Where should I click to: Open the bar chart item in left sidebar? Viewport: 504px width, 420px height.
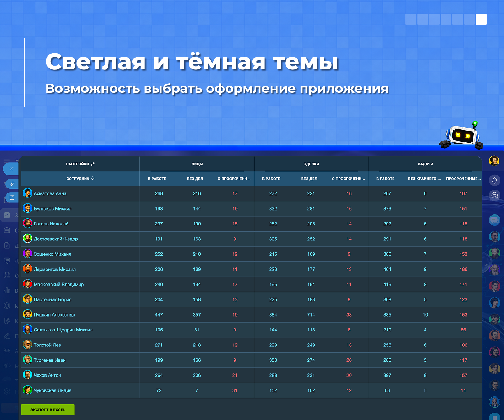(7, 291)
